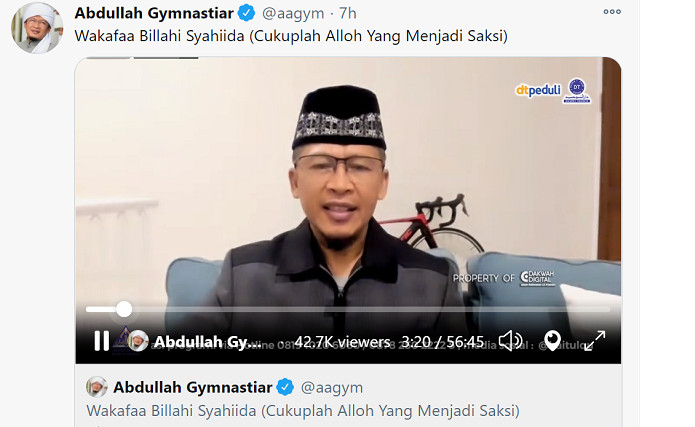Click the video progress slider handle

coord(124,309)
